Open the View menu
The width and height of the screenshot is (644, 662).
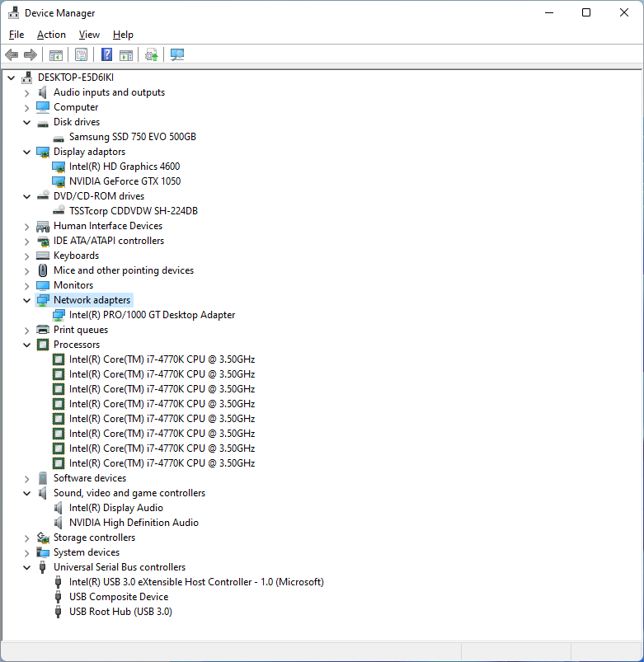89,35
